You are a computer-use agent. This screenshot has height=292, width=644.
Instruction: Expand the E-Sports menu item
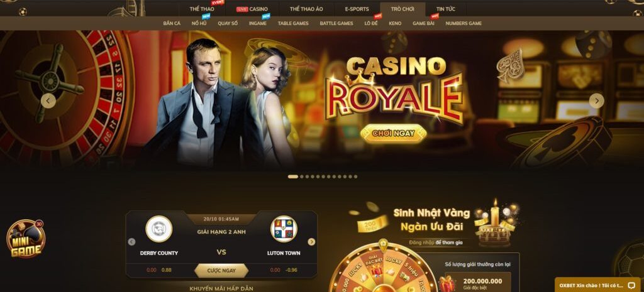tap(357, 9)
